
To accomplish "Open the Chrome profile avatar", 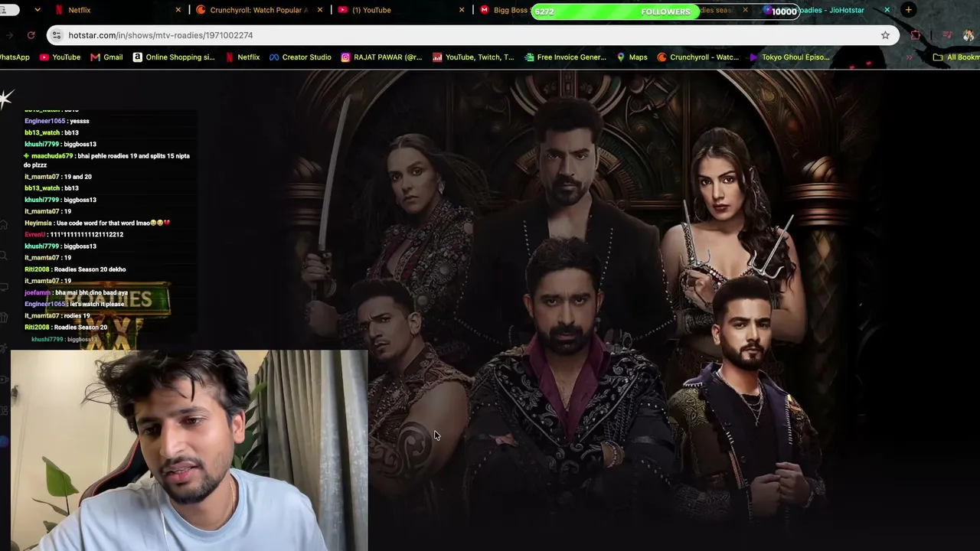I will click(x=969, y=35).
